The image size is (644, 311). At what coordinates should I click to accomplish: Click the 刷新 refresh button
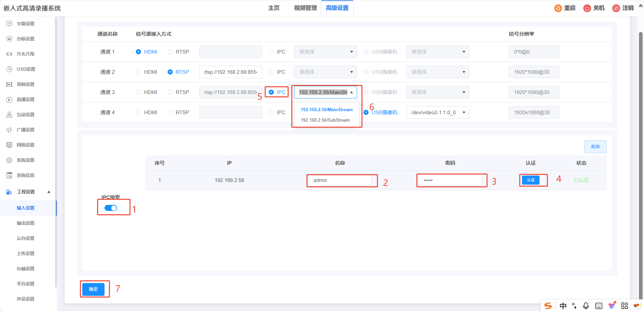coord(595,147)
